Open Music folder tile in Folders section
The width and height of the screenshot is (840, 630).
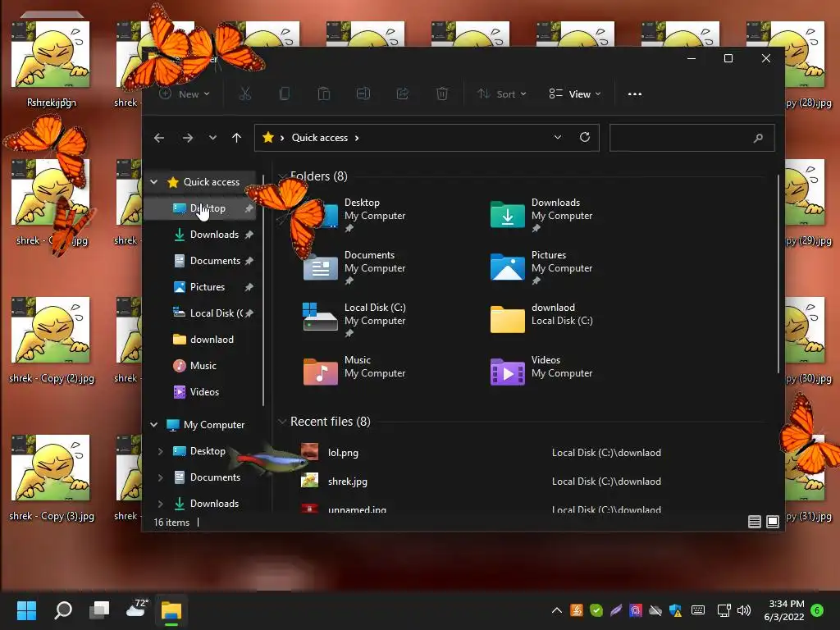(x=354, y=370)
